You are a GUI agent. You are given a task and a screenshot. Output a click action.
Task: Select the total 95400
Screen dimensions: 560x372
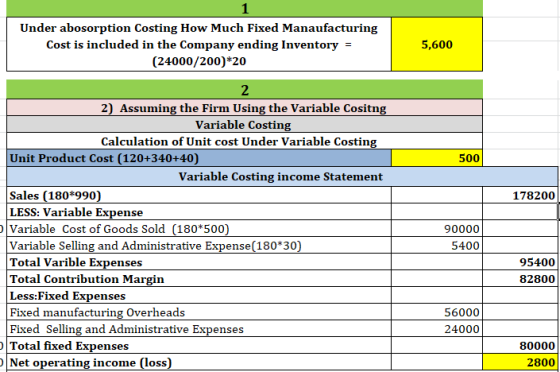(520, 262)
